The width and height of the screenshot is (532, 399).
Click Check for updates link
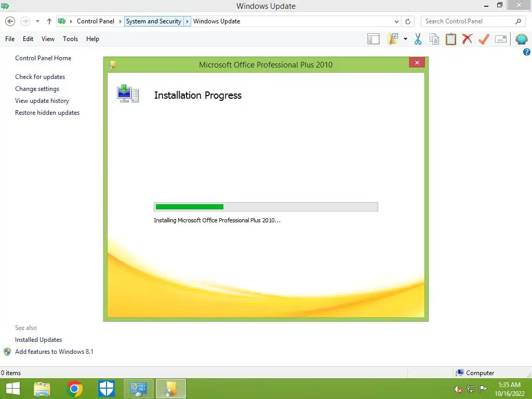point(40,77)
